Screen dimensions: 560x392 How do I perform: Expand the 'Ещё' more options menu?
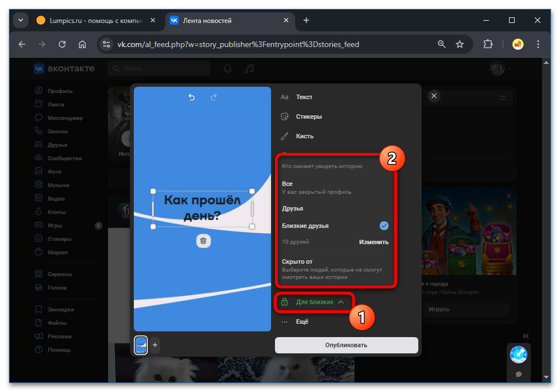click(302, 321)
